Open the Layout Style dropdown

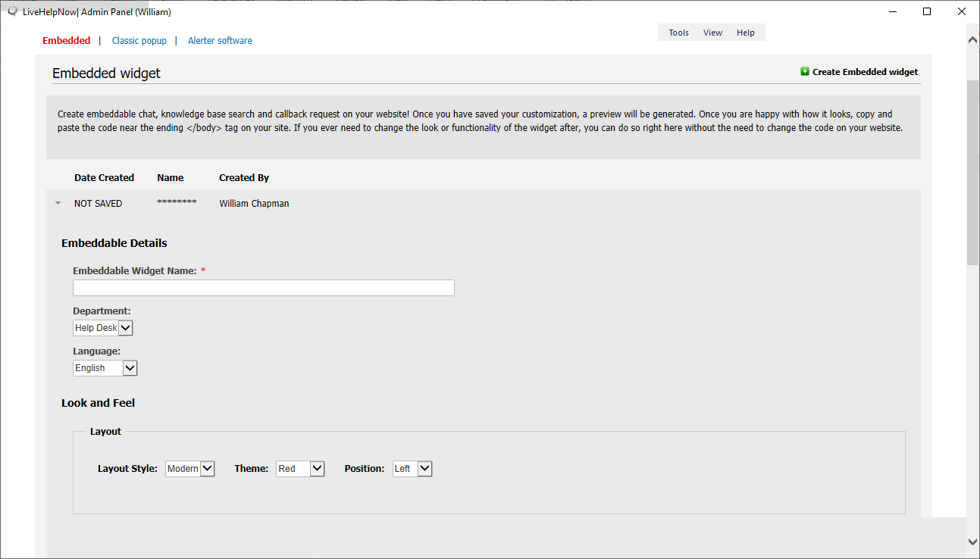tap(190, 469)
